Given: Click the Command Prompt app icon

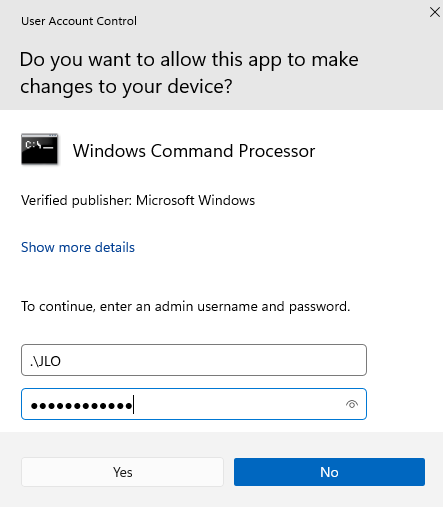Looking at the screenshot, I should pos(40,149).
